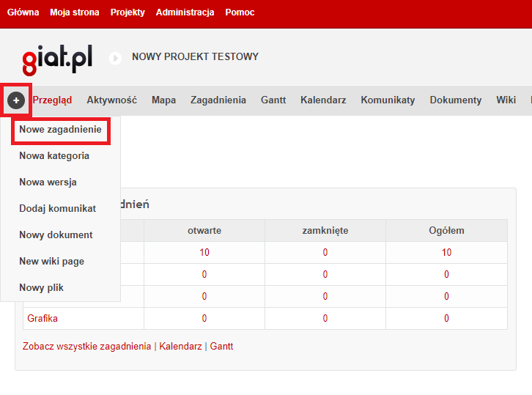Open the Mapa tab
Viewport: 532px width, 395px height.
[163, 100]
